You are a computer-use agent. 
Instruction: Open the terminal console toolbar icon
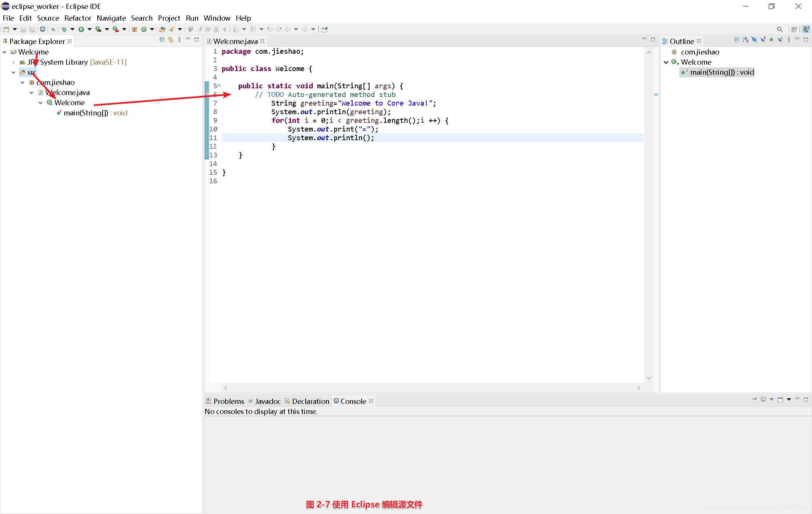[43, 29]
